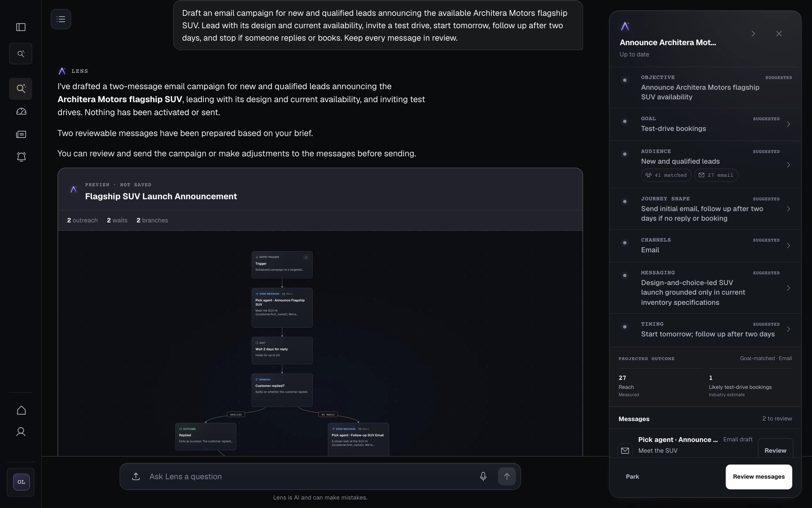This screenshot has width=812, height=508.
Task: Click the Review messages button
Action: coord(759,477)
